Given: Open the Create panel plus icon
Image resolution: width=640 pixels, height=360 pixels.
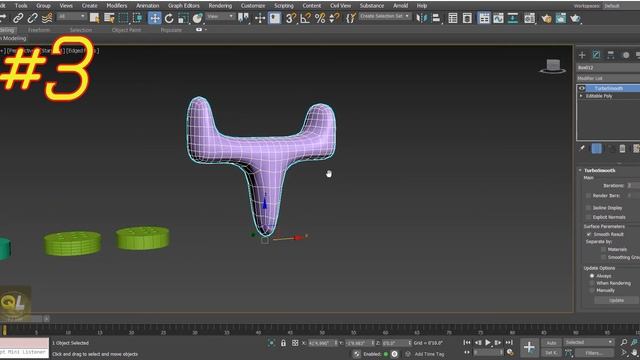Looking at the screenshot, I should pyautogui.click(x=582, y=55).
